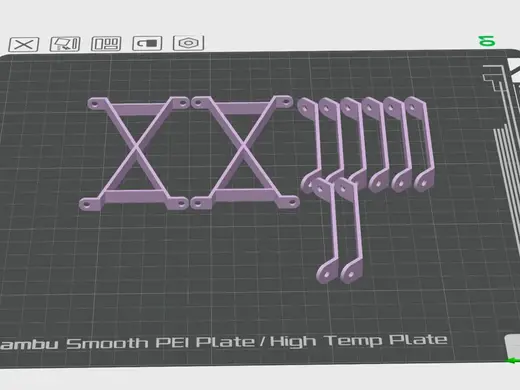
Task: Click the center crossing of the right X brace
Action: [x=243, y=146]
